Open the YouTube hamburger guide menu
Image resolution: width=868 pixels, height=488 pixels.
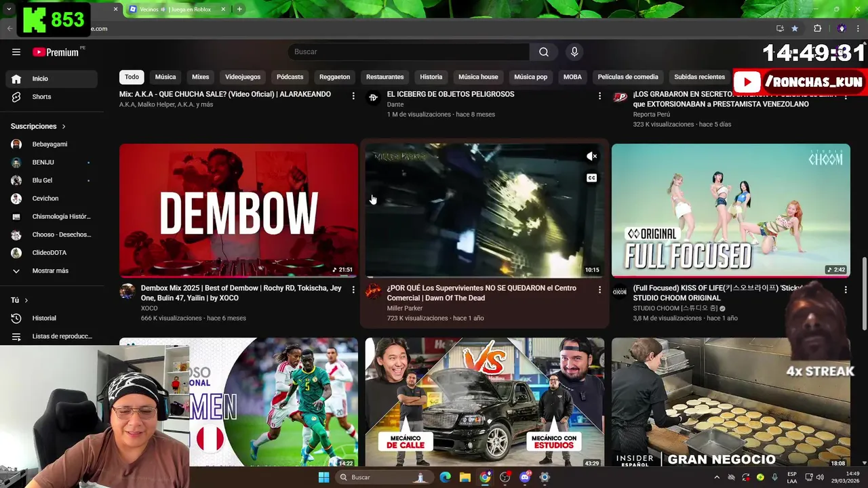[x=16, y=52]
